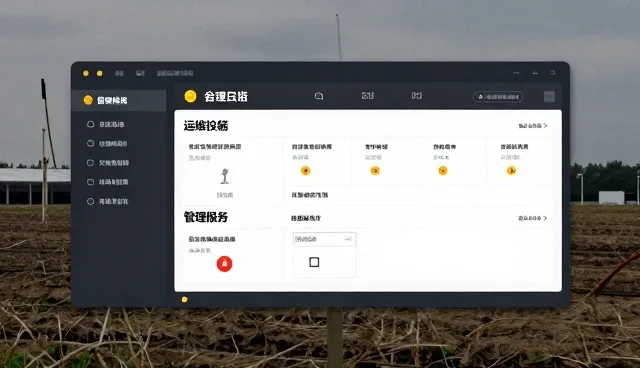Click bold label above the dropdown field
The height and width of the screenshot is (368, 640).
pyautogui.click(x=306, y=218)
